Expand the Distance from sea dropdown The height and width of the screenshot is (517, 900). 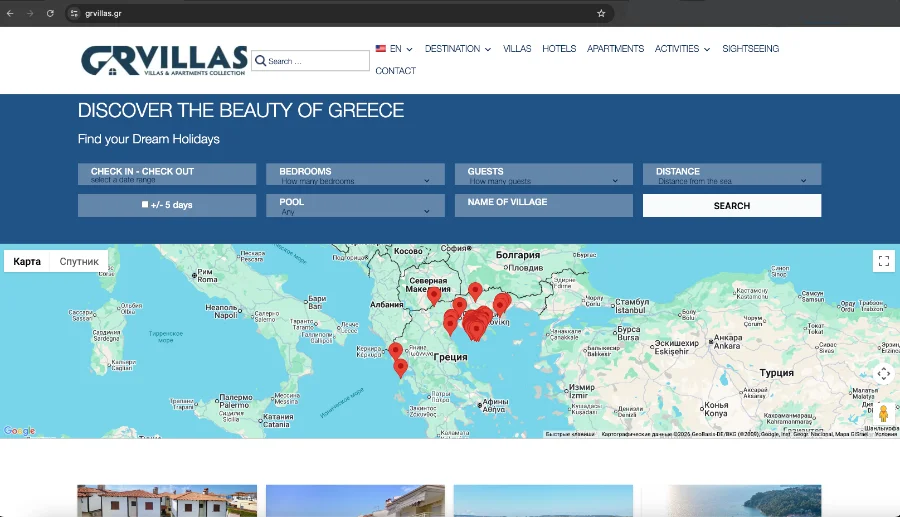[x=731, y=175]
